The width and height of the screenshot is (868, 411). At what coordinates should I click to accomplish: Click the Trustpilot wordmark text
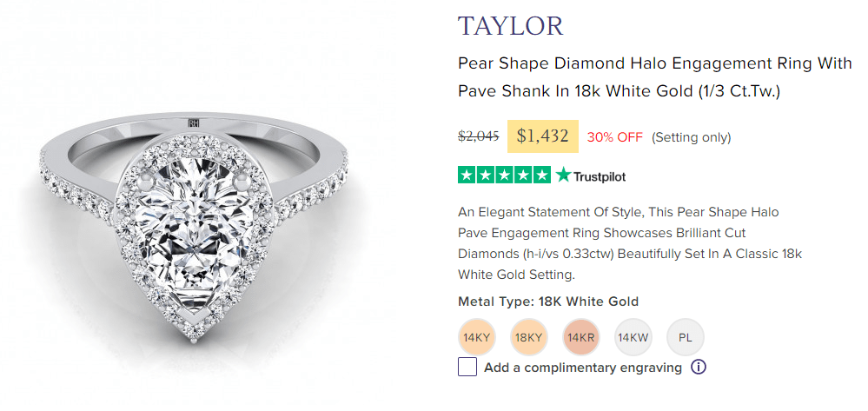(x=600, y=176)
